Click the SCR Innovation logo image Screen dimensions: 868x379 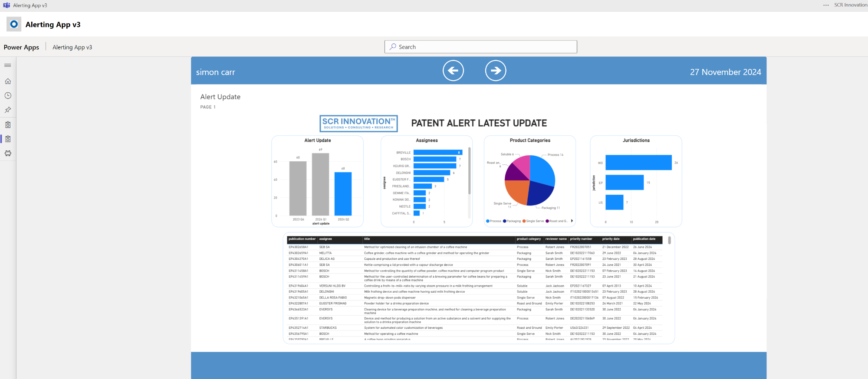point(358,124)
